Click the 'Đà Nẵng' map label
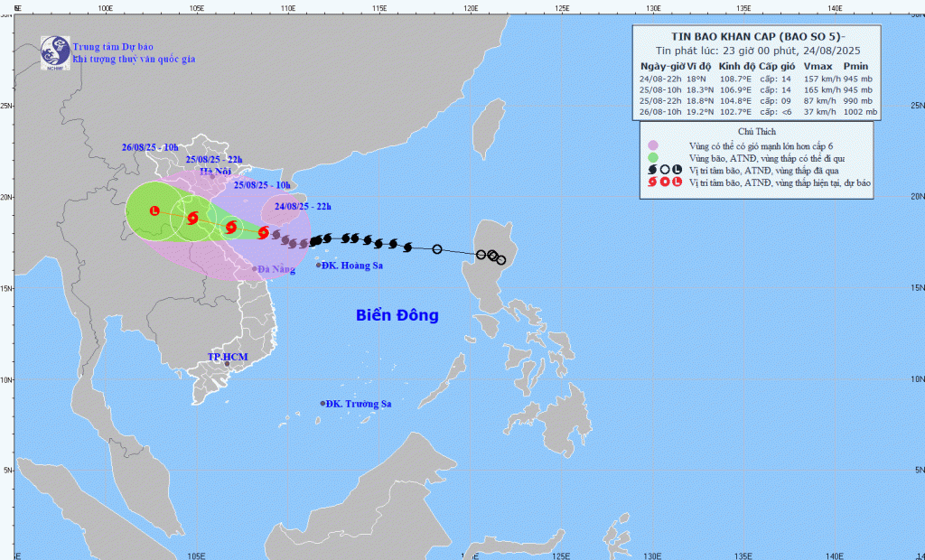Viewport: 925px width, 560px height. (x=276, y=269)
